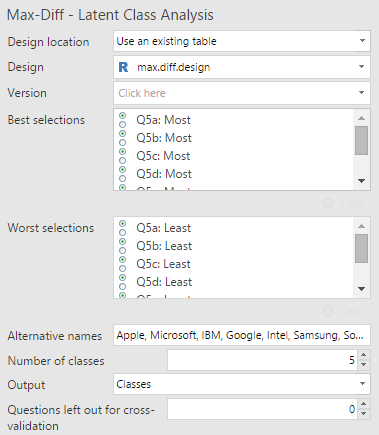Clear the Best selections list

pyautogui.click(x=344, y=203)
